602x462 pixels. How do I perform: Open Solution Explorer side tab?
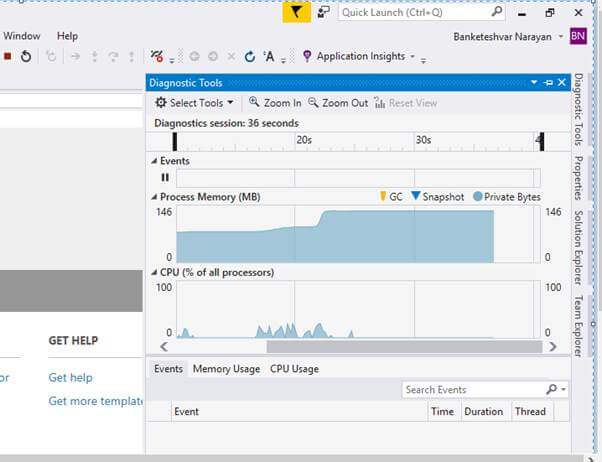pyautogui.click(x=579, y=248)
